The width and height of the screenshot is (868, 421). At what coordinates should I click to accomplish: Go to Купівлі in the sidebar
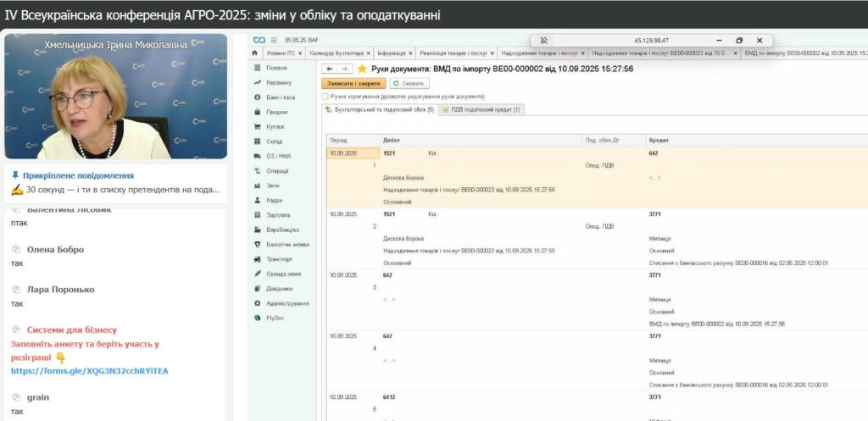coord(275,126)
